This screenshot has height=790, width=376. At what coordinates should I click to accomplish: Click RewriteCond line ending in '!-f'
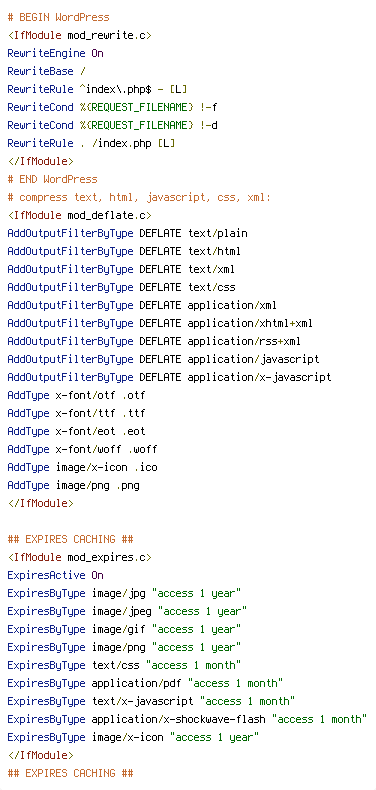pyautogui.click(x=112, y=107)
